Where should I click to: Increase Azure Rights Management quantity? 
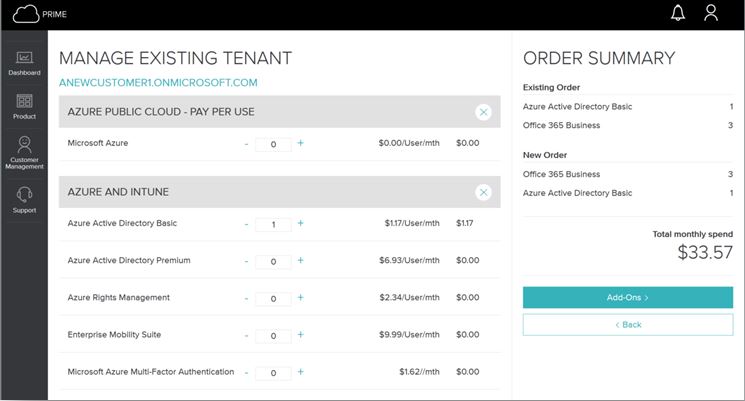300,298
